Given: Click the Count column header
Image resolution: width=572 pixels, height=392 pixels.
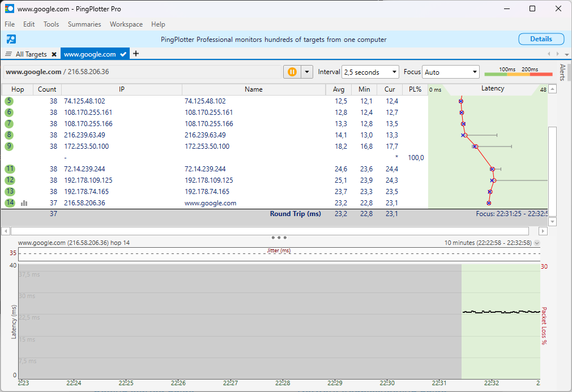Looking at the screenshot, I should (47, 89).
